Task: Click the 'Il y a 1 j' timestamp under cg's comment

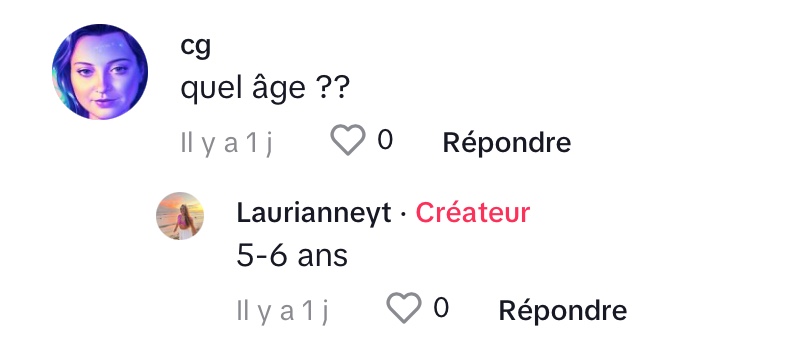Action: pos(227,143)
